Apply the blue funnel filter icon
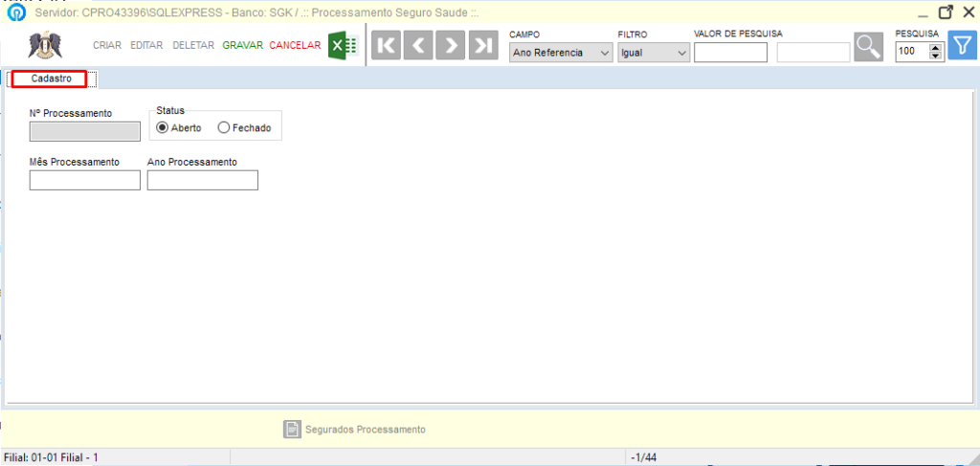The image size is (980, 466). [x=962, y=46]
